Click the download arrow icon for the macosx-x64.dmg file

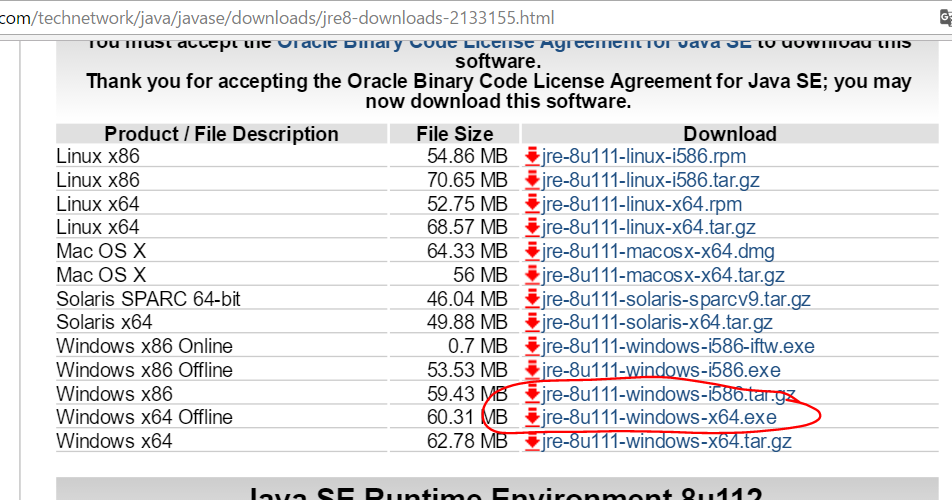point(532,251)
